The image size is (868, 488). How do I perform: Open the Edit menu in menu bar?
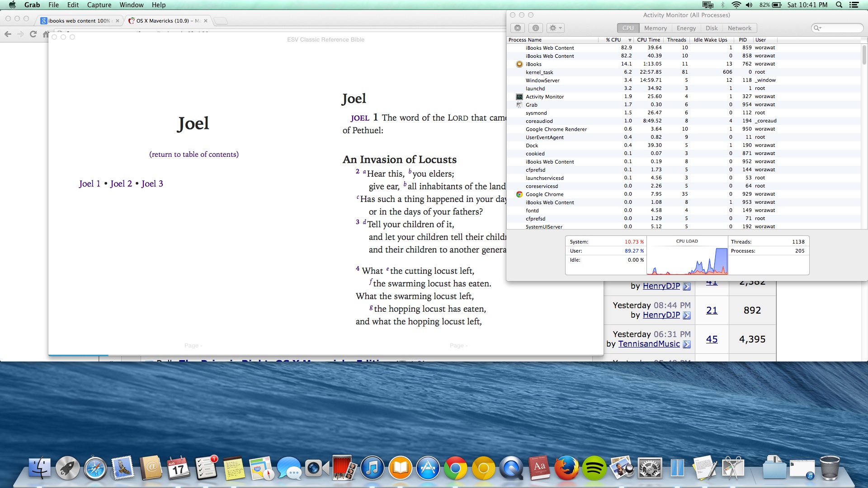(x=73, y=5)
